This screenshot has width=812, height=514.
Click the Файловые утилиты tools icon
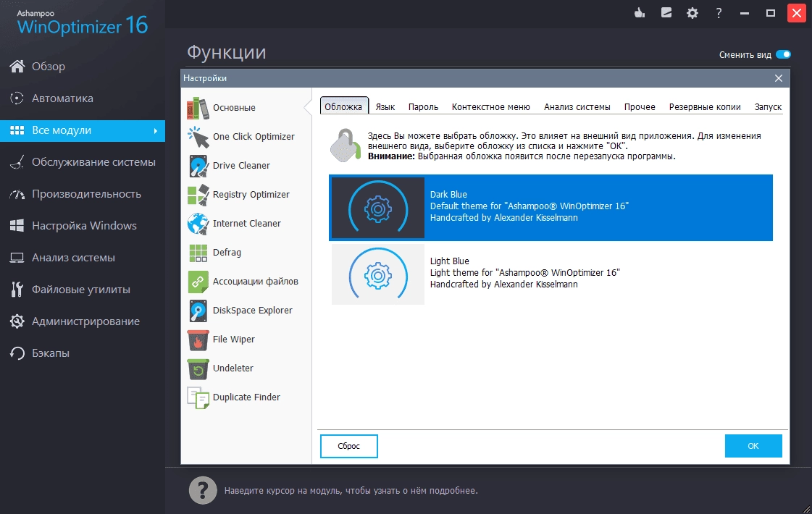coord(17,290)
